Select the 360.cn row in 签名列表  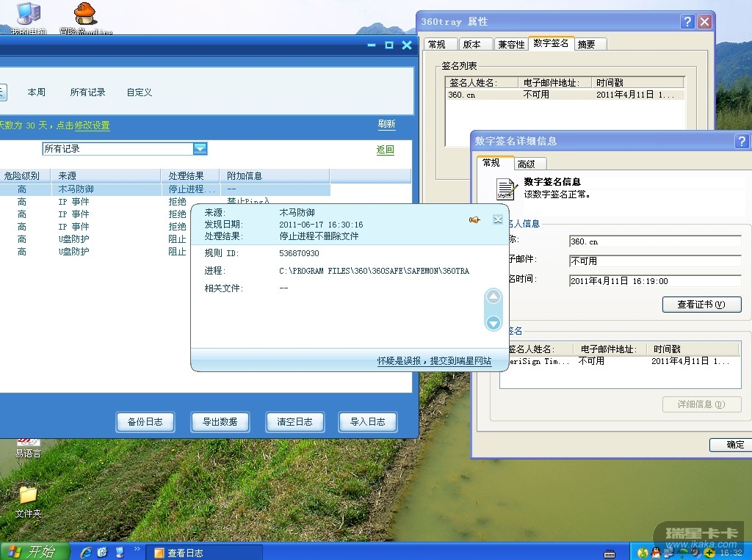565,95
